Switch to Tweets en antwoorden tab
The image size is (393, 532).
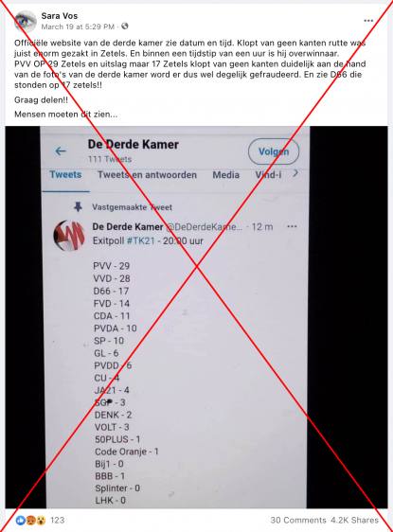[x=147, y=175]
